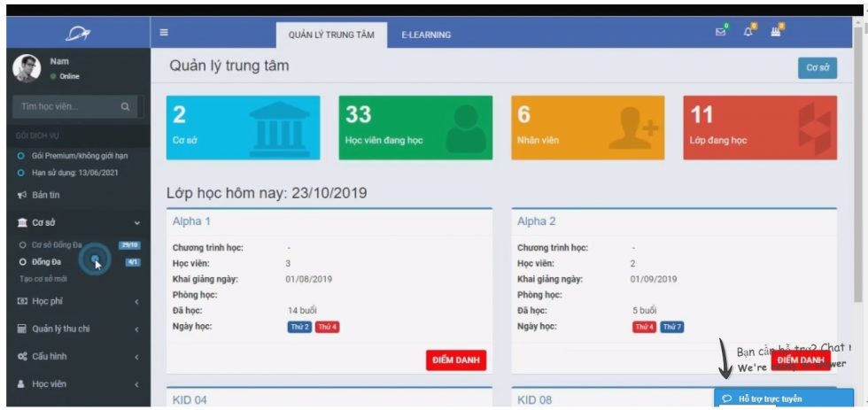Click the gears icon beside Cấu hình
The width and height of the screenshot is (868, 410).
22,356
